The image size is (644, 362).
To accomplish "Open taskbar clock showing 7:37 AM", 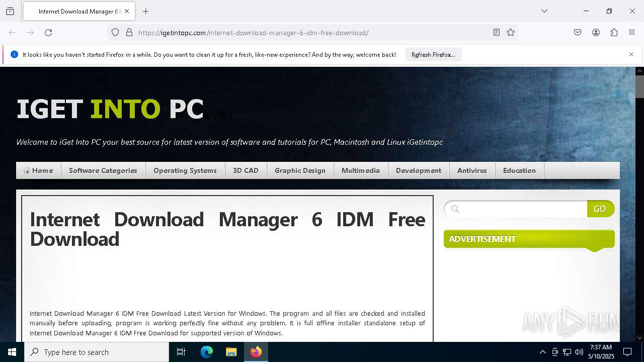I will coord(601,352).
